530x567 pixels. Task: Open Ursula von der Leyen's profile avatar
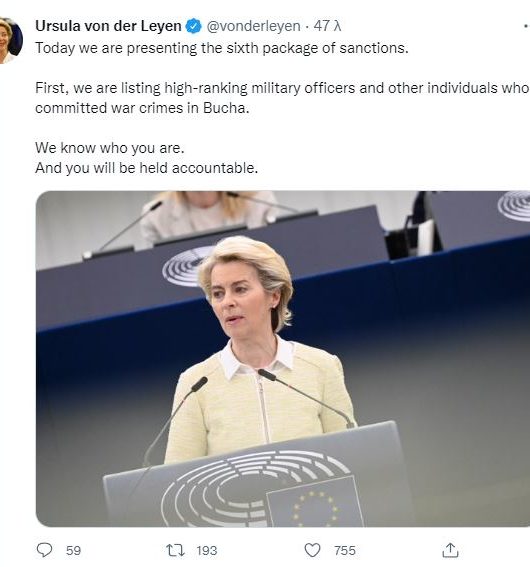pos(10,40)
